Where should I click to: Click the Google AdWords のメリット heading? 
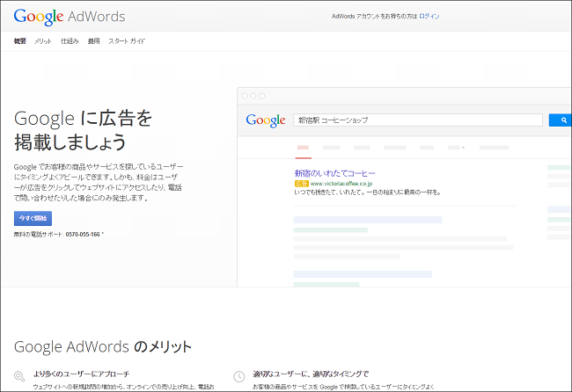[102, 346]
